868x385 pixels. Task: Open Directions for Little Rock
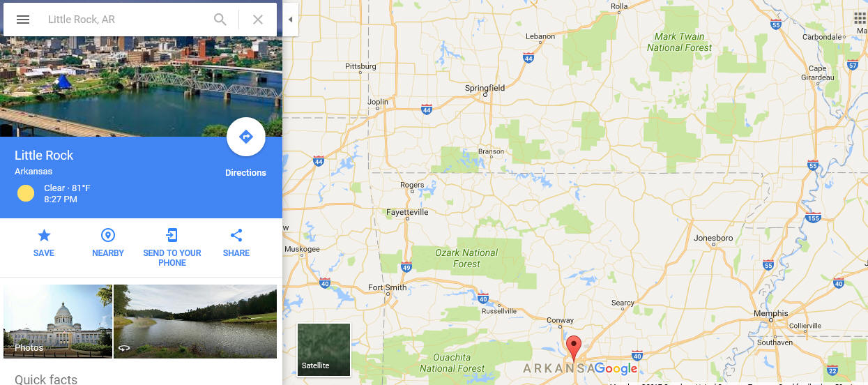click(246, 137)
